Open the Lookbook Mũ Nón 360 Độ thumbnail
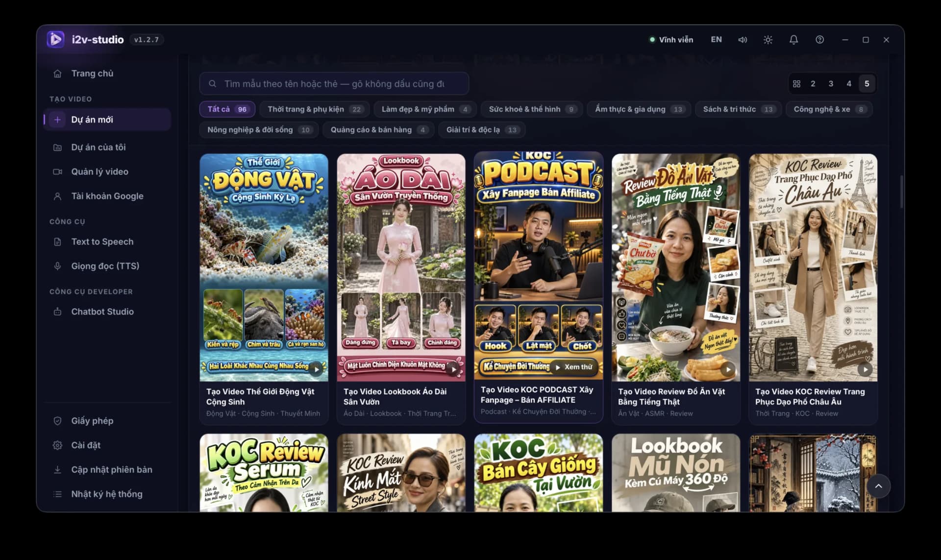 [676, 473]
